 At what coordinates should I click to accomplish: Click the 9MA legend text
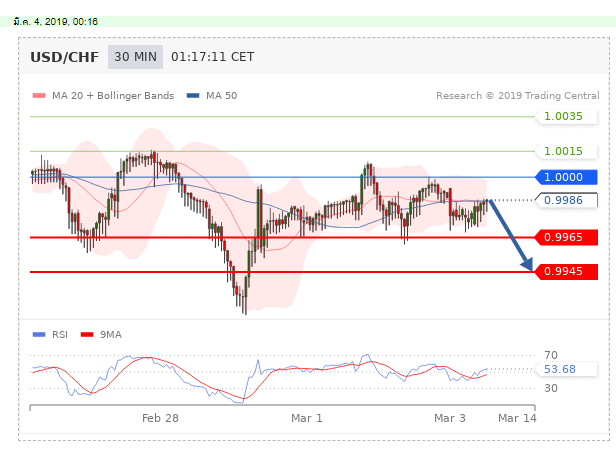[x=111, y=335]
